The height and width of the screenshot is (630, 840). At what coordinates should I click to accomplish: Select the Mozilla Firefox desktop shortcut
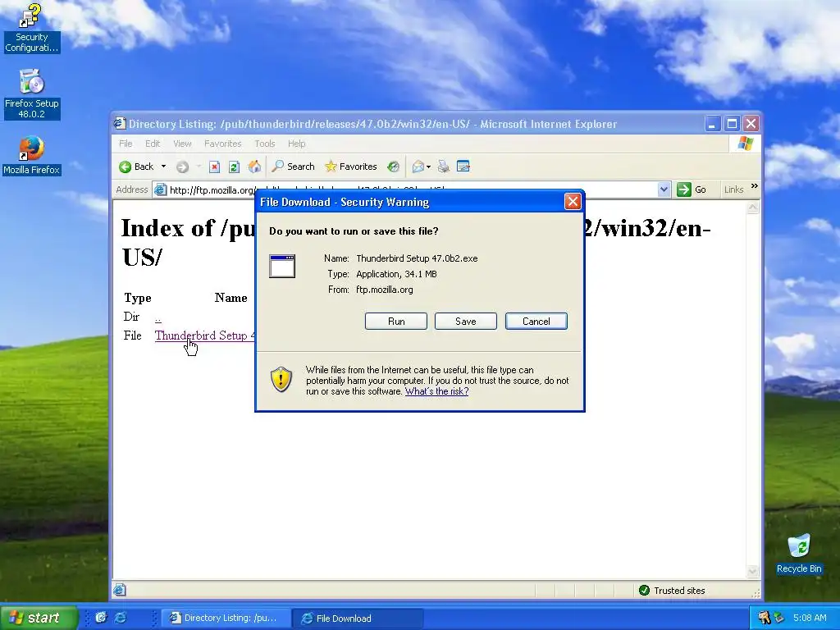(x=32, y=155)
